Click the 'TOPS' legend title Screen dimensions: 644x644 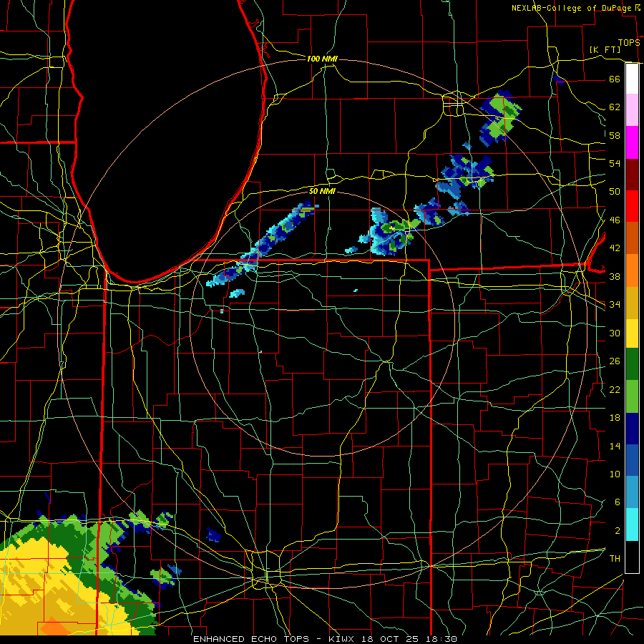point(629,43)
